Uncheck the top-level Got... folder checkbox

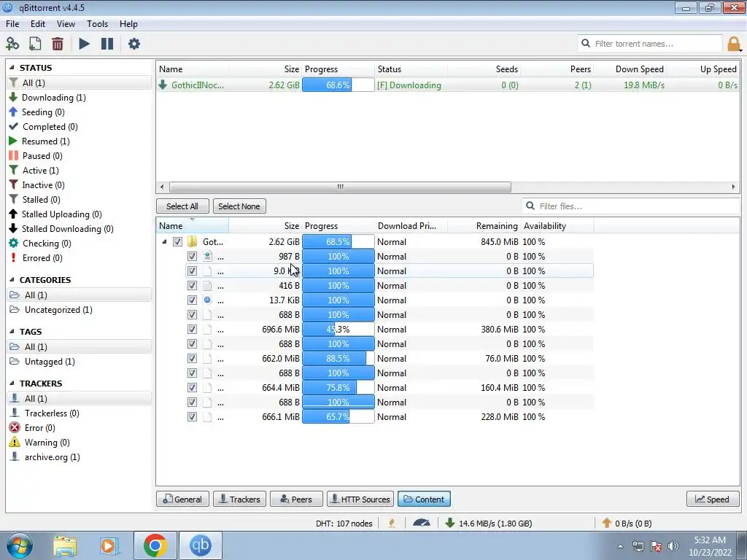[177, 242]
